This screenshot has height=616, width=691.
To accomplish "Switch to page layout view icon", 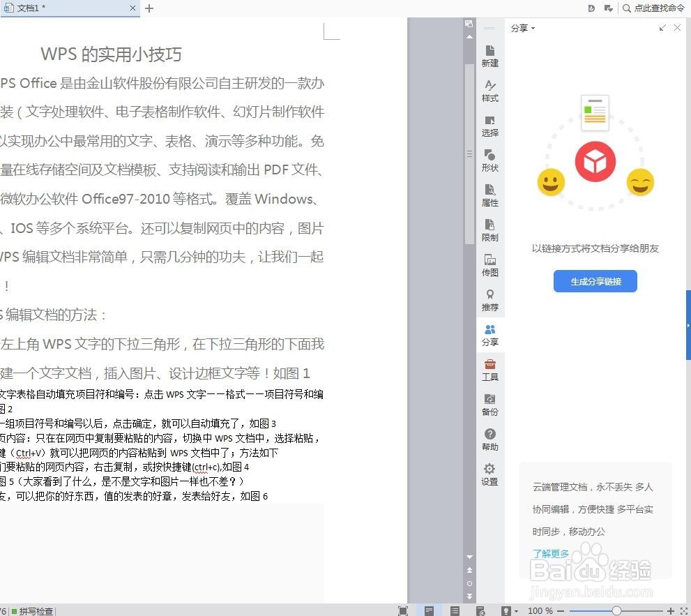I will [x=429, y=610].
